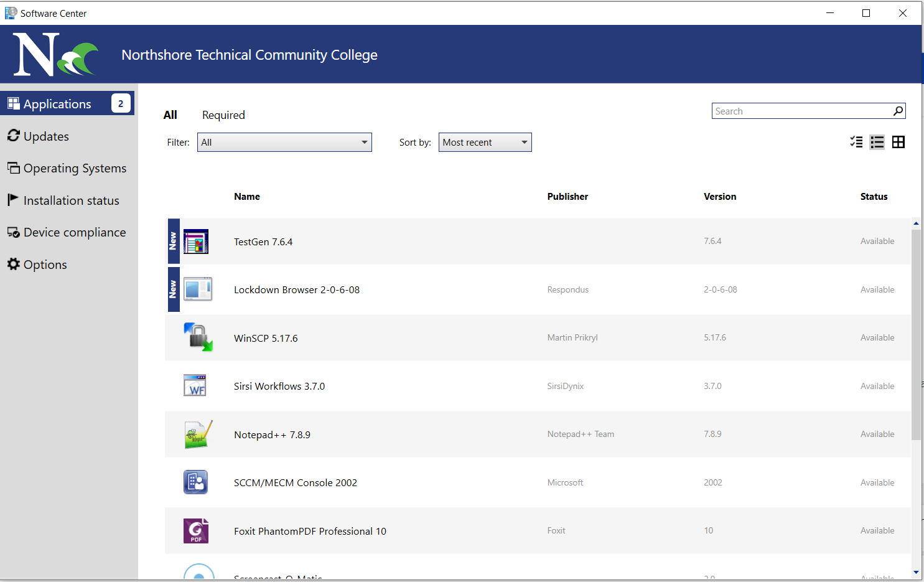Click Martin Prikryl publisher text
Screen dimensions: 924x582
point(572,337)
